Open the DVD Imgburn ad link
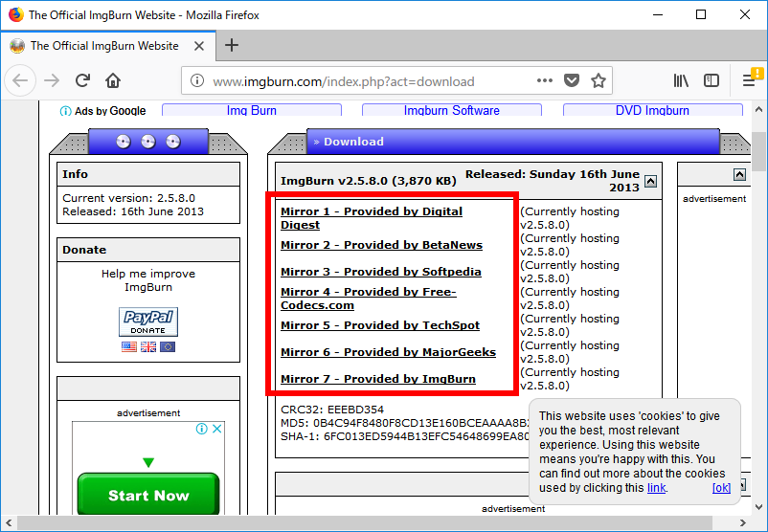 point(652,110)
